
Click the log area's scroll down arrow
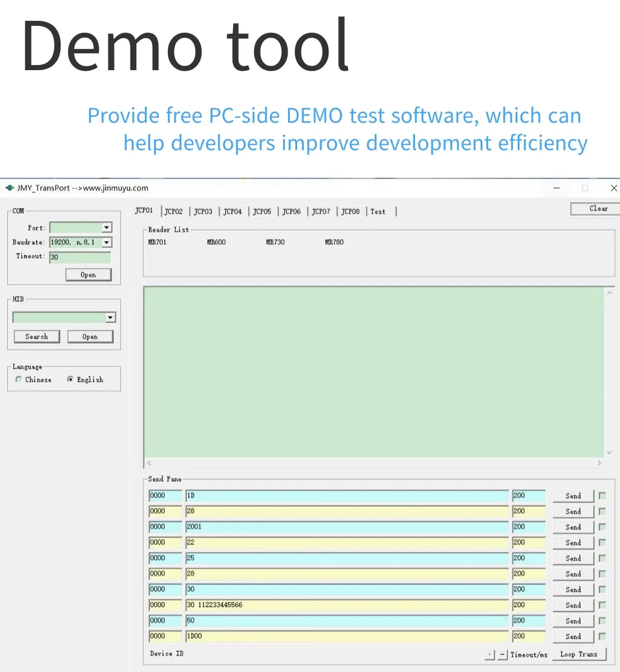[x=609, y=452]
